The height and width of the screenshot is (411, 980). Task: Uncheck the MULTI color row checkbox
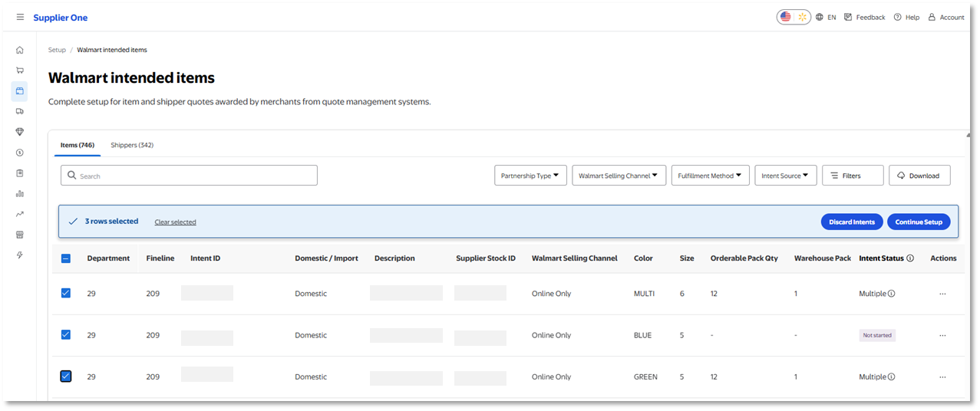66,293
